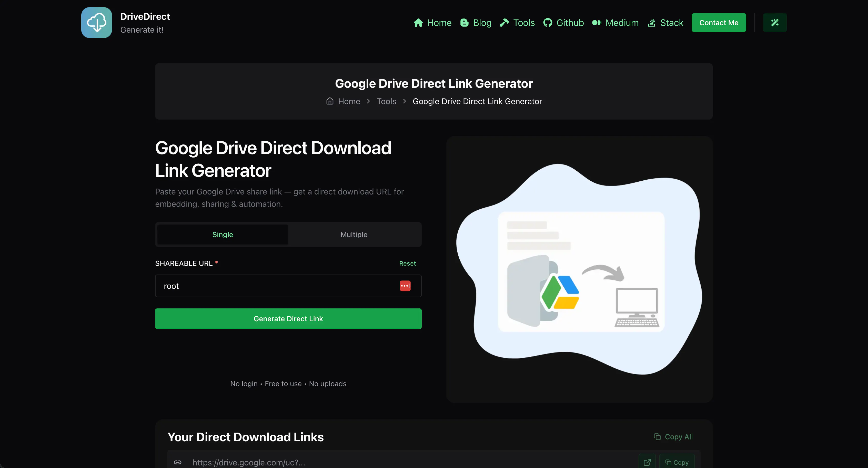Viewport: 868px width, 468px height.
Task: Click the Copy All button
Action: click(673, 437)
